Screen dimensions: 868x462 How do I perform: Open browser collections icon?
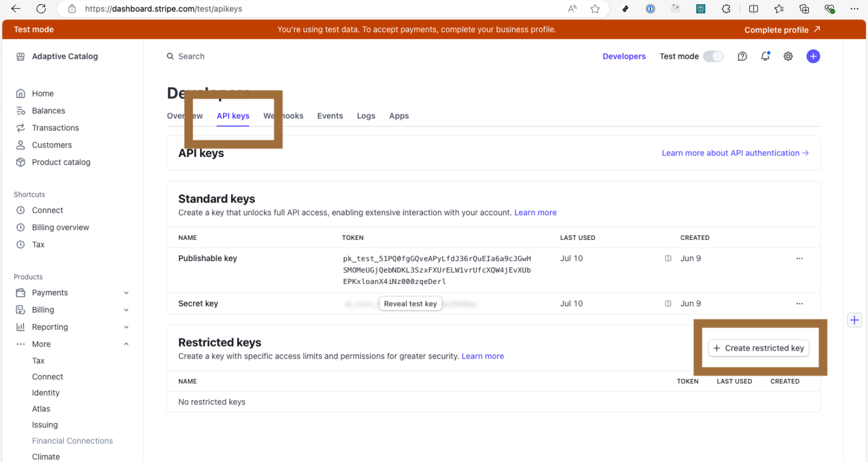click(804, 8)
